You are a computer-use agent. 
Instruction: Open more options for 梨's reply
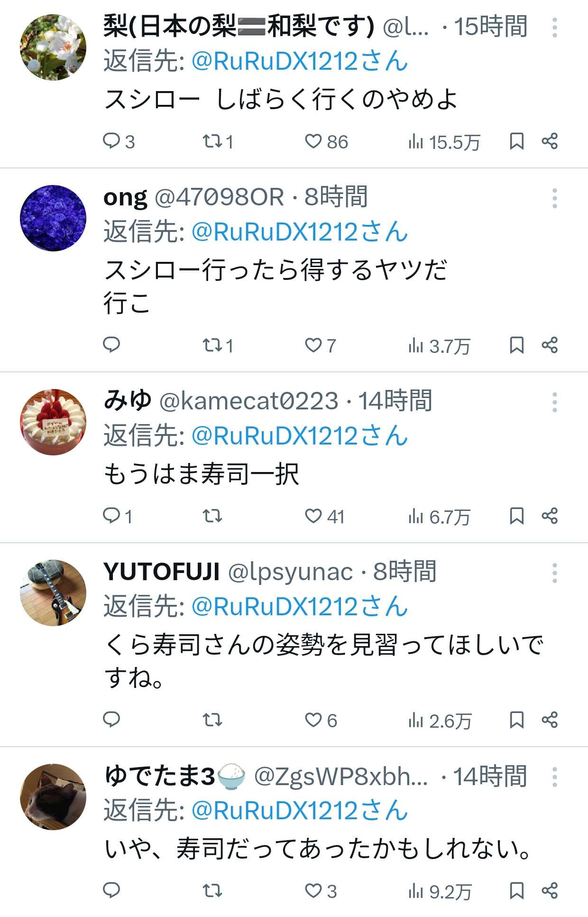click(x=554, y=28)
